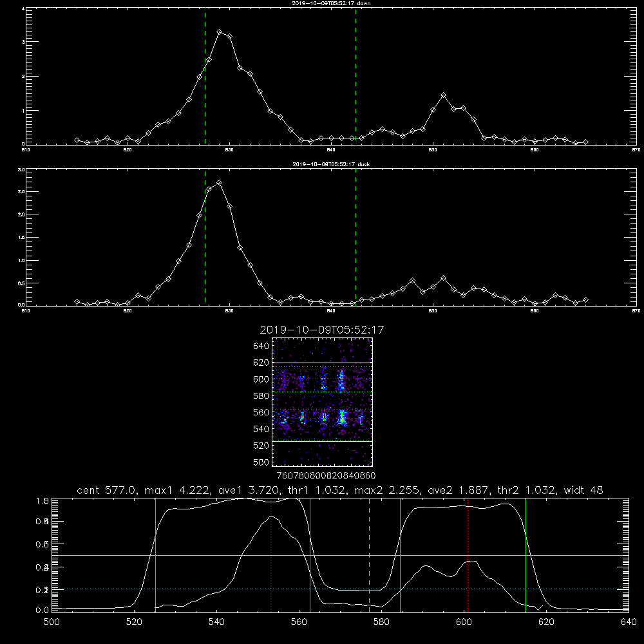Click y-axis label 1 on dawn plot
The image size is (644, 644).
23,111
